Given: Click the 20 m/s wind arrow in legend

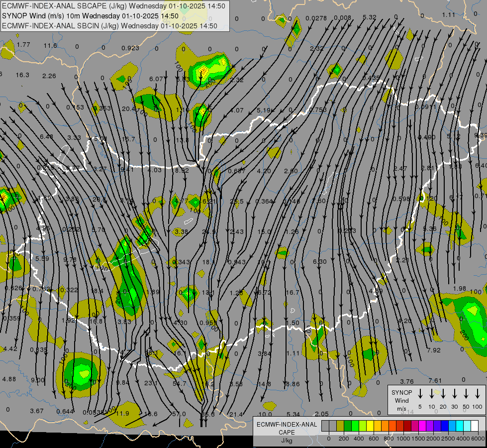Looking at the screenshot, I should click(443, 393).
